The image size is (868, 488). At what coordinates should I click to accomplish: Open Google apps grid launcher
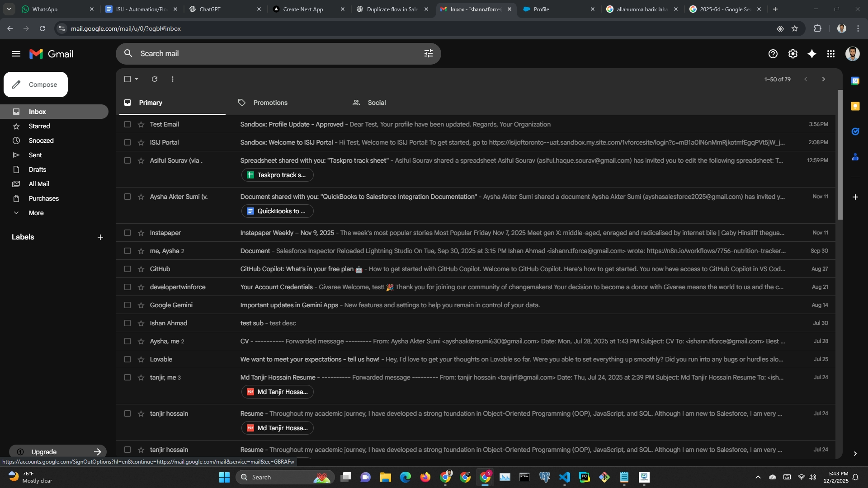(831, 54)
